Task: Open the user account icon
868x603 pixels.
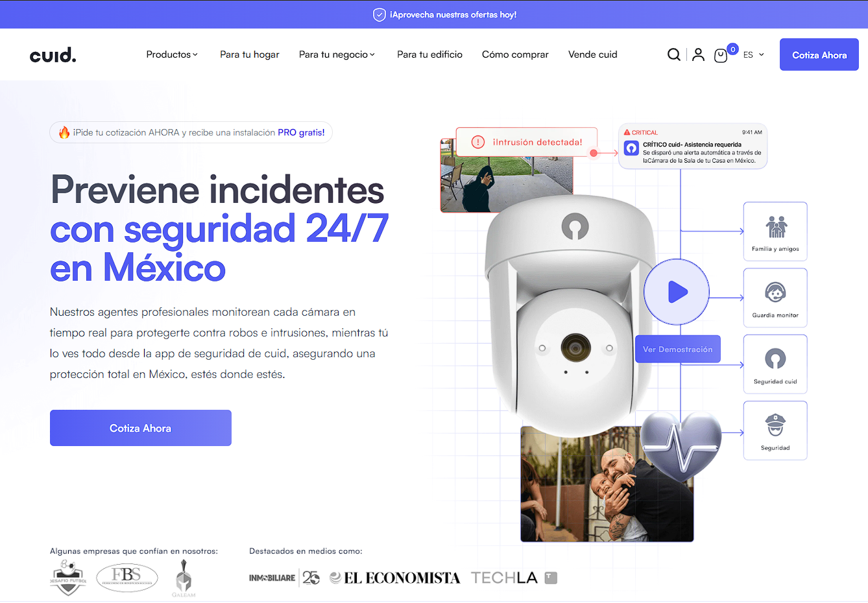Action: pyautogui.click(x=698, y=54)
